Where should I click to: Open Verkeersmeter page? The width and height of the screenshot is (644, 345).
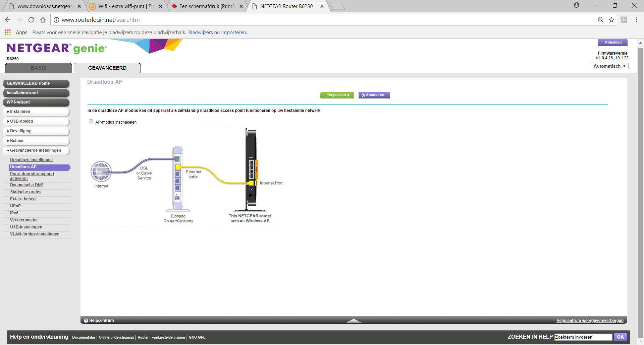coord(24,220)
